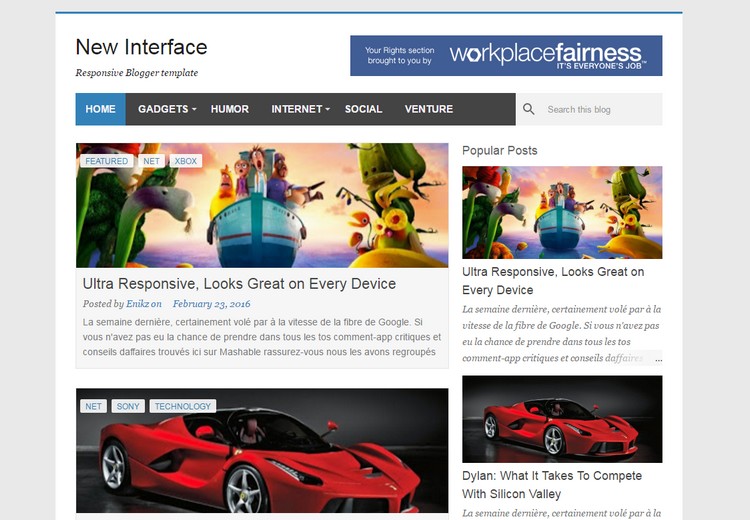Click NET tag on the boat post
Screen dimensions: 750x520
[151, 161]
